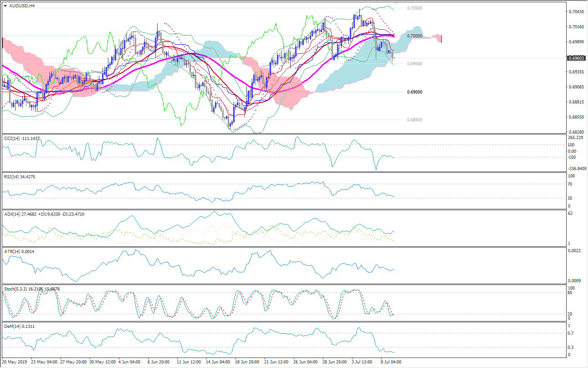Click the 0.68500 level label

point(414,120)
